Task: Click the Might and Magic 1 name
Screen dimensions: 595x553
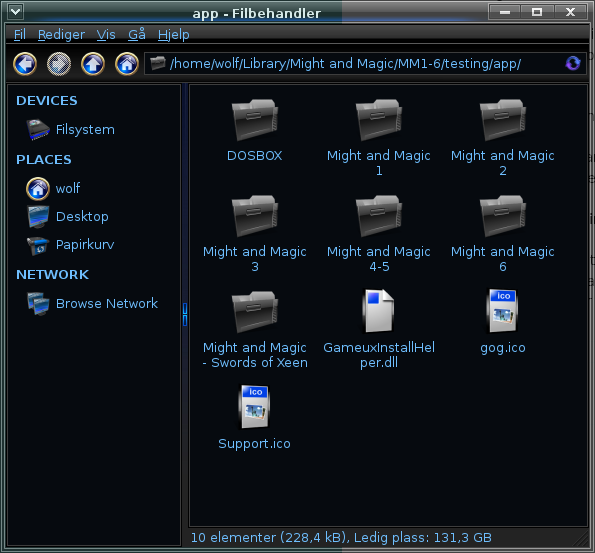Action: point(379,163)
